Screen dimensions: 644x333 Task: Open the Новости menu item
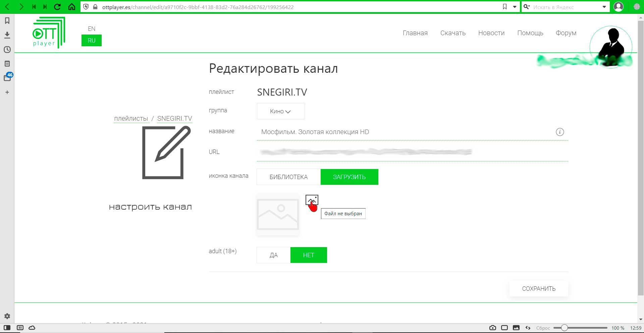pos(491,33)
